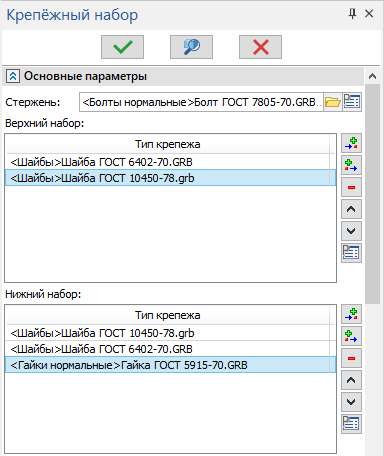Pin the Крепёжный набор panel
384x456 pixels.
tap(352, 14)
